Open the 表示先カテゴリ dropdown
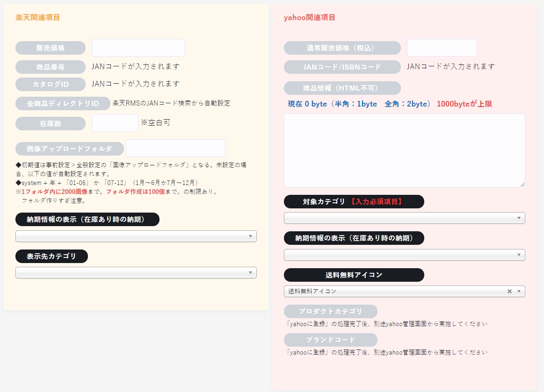Viewport: 544px width, 392px height. (136, 272)
